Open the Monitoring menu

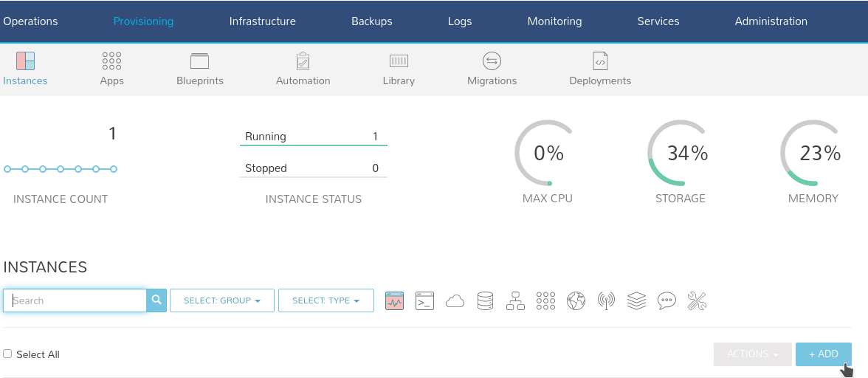click(x=555, y=21)
